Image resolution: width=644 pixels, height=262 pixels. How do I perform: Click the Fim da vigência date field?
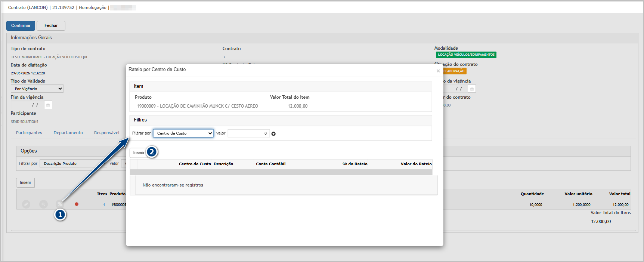pyautogui.click(x=27, y=105)
